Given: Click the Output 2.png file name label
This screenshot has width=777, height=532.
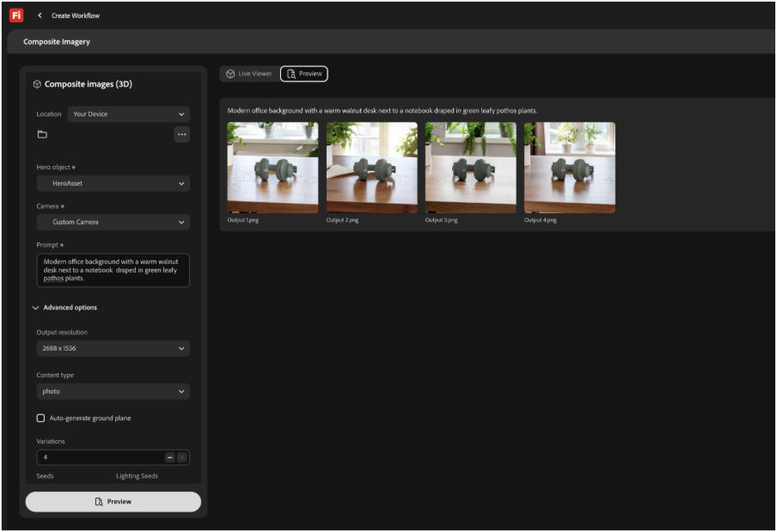Looking at the screenshot, I should [x=342, y=220].
